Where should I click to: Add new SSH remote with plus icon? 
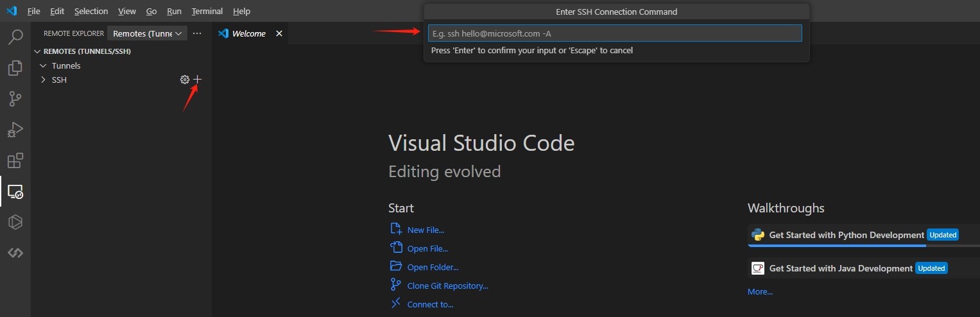pos(198,80)
